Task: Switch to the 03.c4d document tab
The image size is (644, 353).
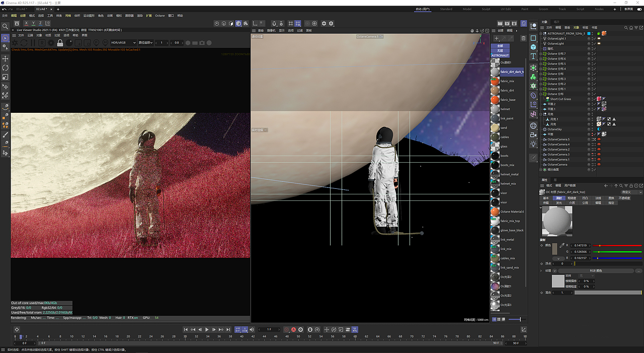Action: click(x=21, y=9)
